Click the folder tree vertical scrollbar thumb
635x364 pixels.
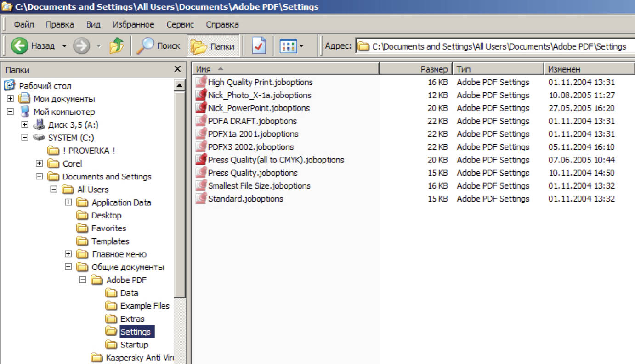[x=180, y=194]
